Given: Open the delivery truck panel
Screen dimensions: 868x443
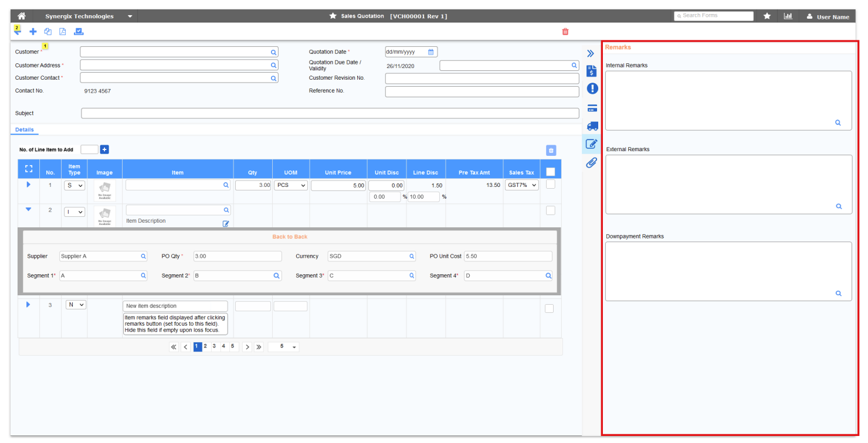Looking at the screenshot, I should click(x=592, y=125).
